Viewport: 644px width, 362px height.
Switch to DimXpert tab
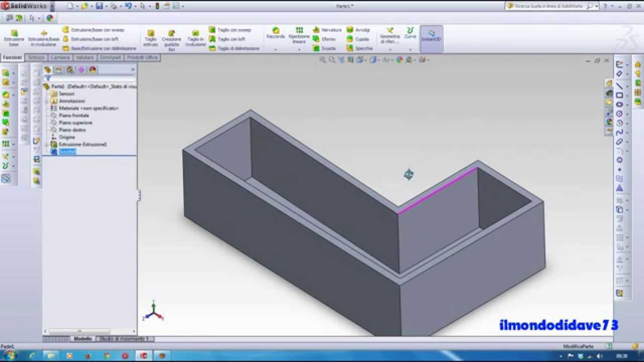[x=111, y=57]
